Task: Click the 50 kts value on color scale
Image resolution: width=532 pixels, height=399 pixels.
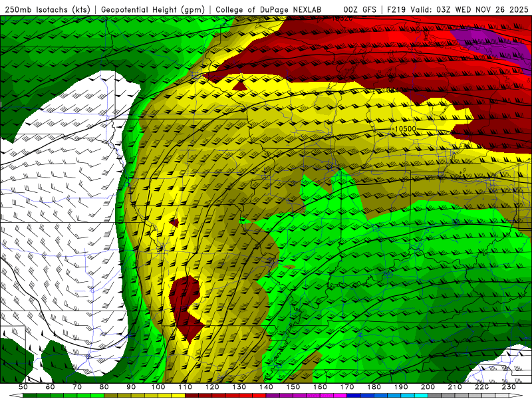Action: click(23, 387)
